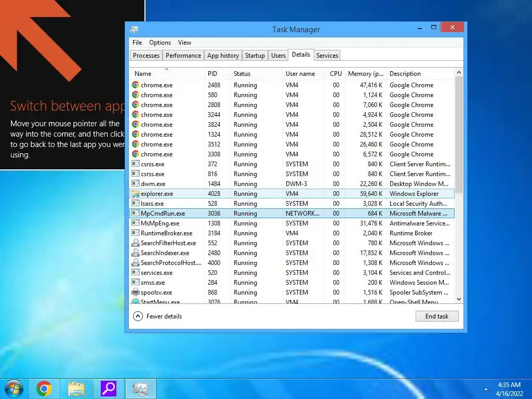The image size is (532, 399).
Task: Select the Details tab
Action: point(301,55)
